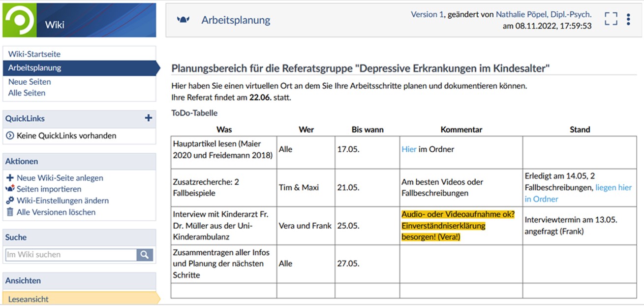
Task: Open the Version 1 link
Action: click(x=427, y=15)
